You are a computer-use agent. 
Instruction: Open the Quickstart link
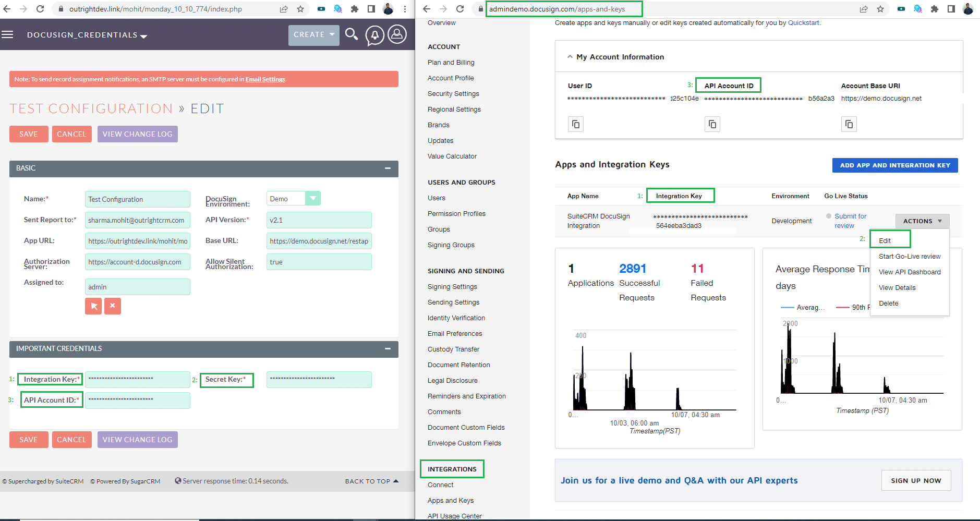tap(803, 23)
